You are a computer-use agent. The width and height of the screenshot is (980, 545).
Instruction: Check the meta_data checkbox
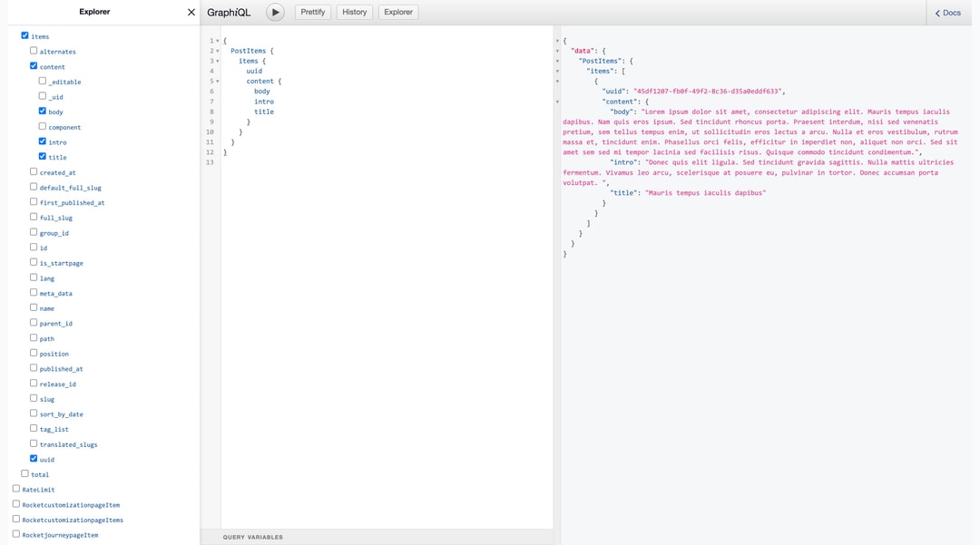coord(34,292)
